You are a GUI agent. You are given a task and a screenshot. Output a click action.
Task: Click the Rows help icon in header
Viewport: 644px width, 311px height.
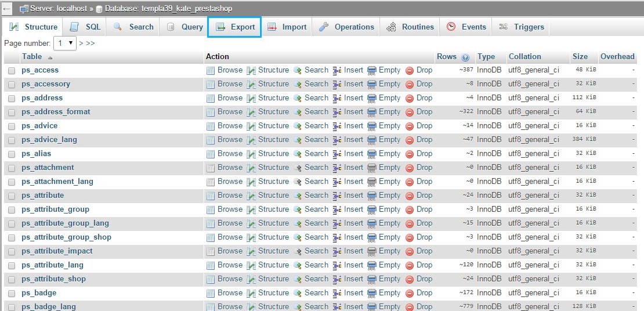pos(465,57)
